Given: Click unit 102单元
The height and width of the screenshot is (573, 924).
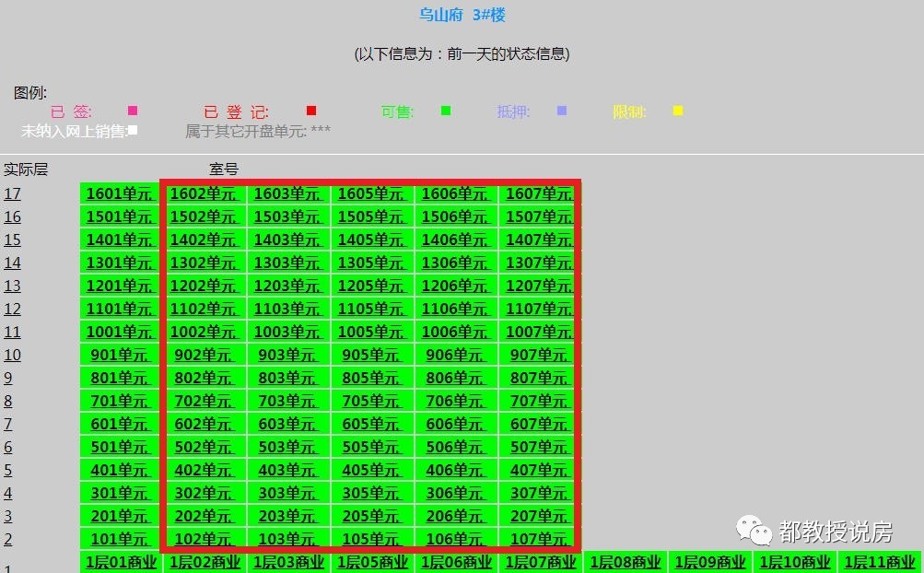Looking at the screenshot, I should [x=204, y=539].
